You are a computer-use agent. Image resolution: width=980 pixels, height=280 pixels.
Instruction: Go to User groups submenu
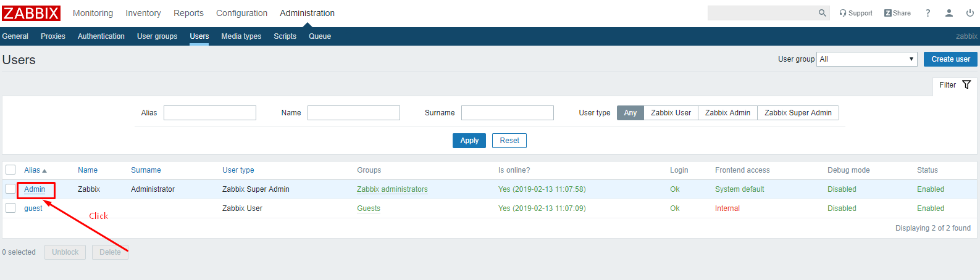point(157,36)
